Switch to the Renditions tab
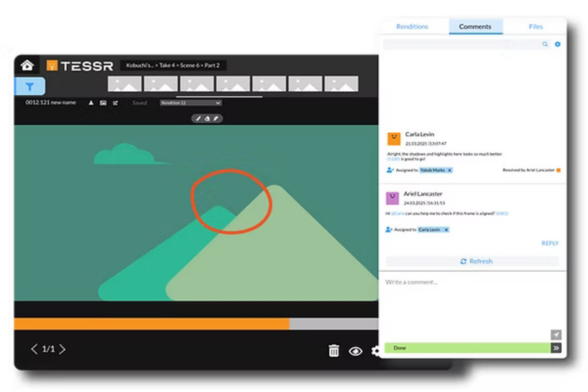Screen dimensions: 588x392 tap(412, 27)
